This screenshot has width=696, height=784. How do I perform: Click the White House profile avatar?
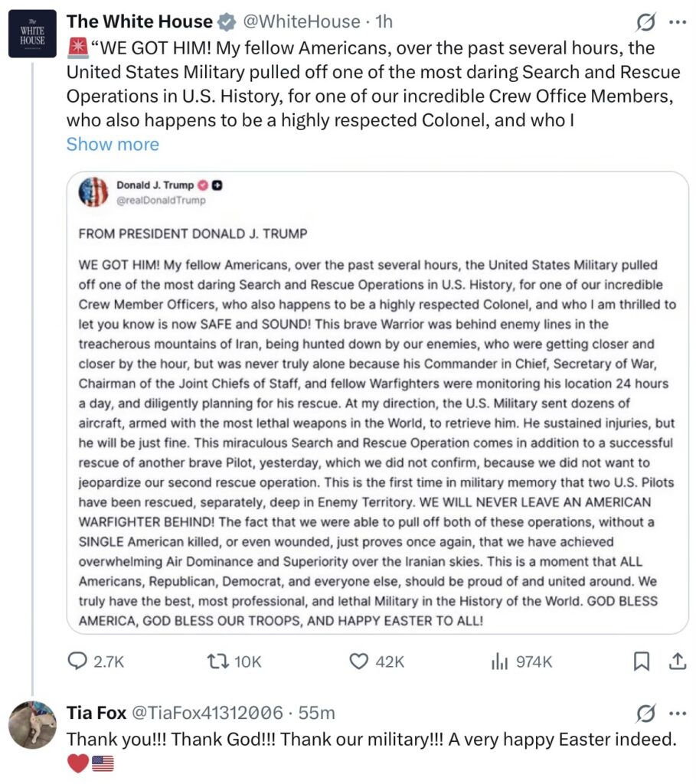coord(32,34)
